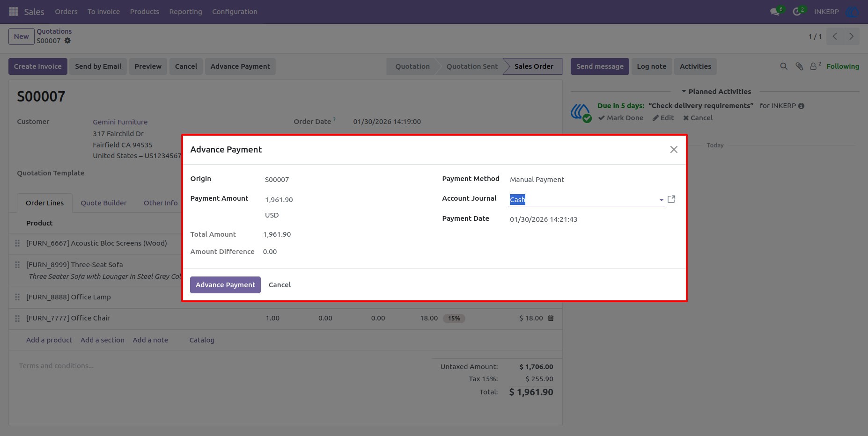Delete the Office Chair order line
868x436 pixels.
click(x=551, y=318)
